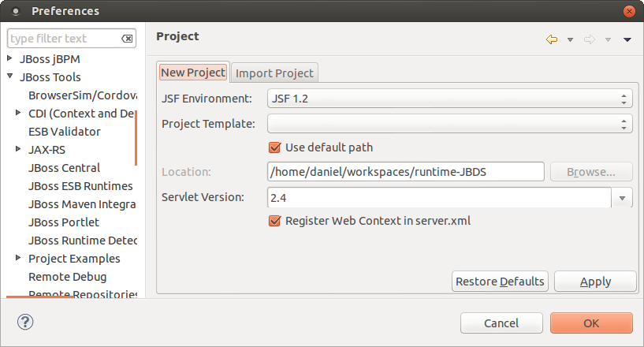Expand the Project Examples tree node
The image size is (644, 347).
[19, 259]
